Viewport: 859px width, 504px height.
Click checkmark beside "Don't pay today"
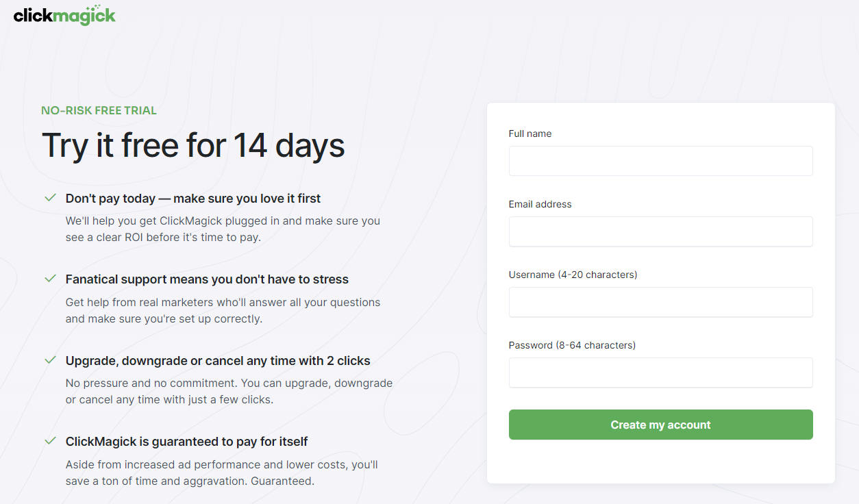point(50,198)
